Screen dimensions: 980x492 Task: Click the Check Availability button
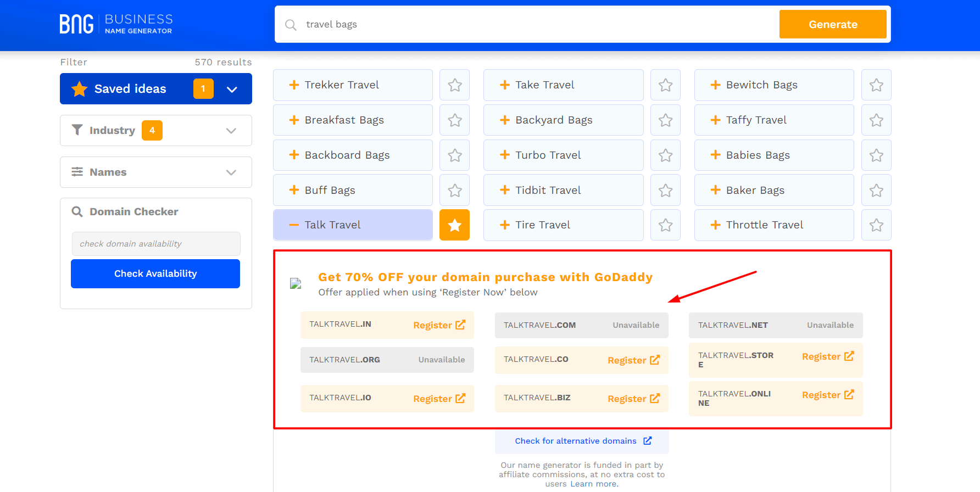click(x=155, y=273)
